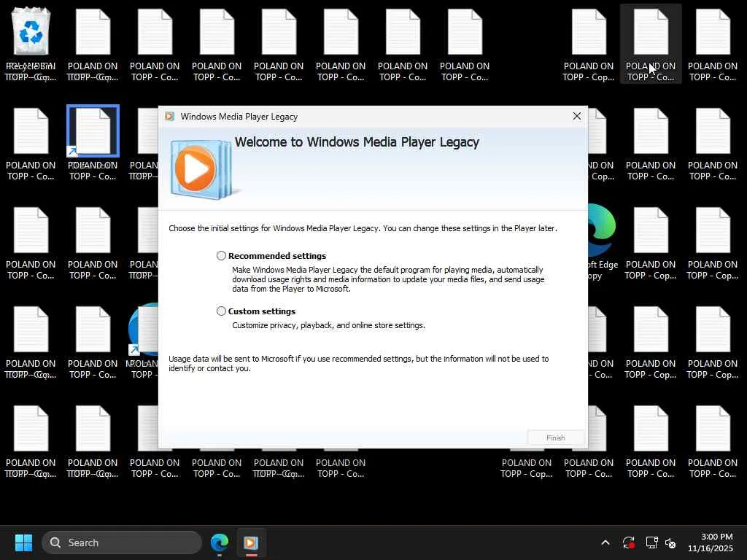Select the Recommended settings radio button
Viewport: 747px width, 560px height.
click(x=221, y=256)
